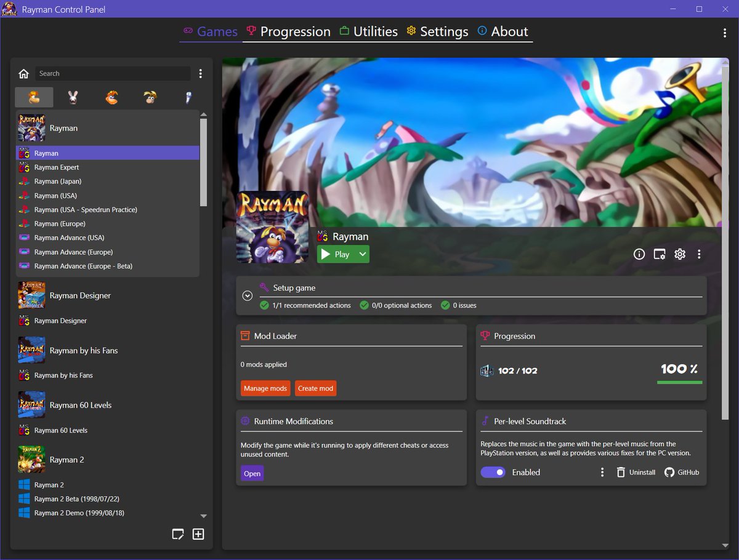Screen dimensions: 739x560
Task: Select Rayman (USA - Speedrun Practice)
Action: tap(108, 210)
